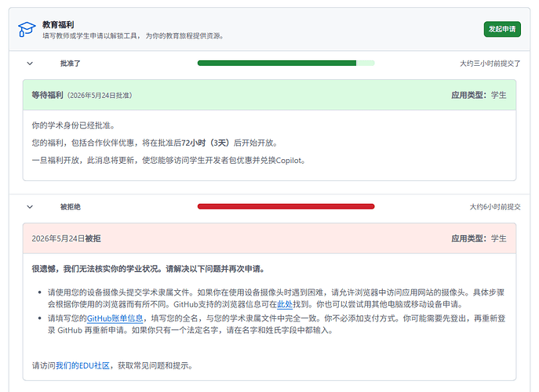Click the 被拒绝 status label

tap(70, 207)
